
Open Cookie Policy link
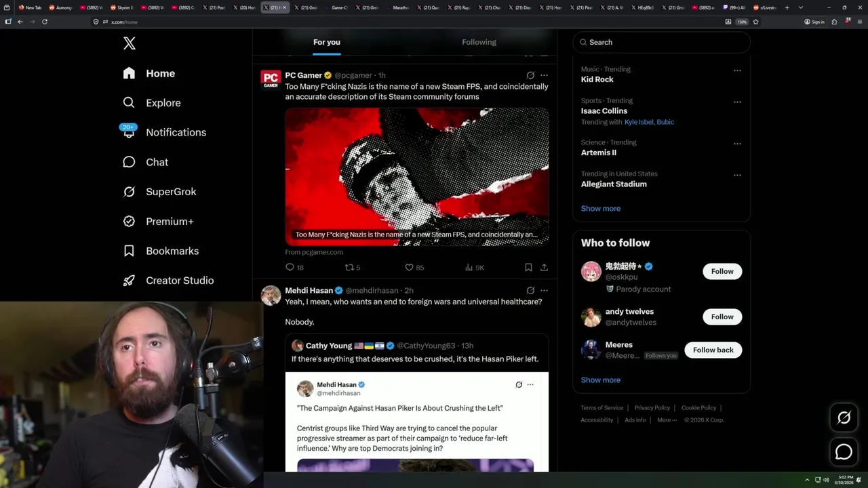point(699,408)
